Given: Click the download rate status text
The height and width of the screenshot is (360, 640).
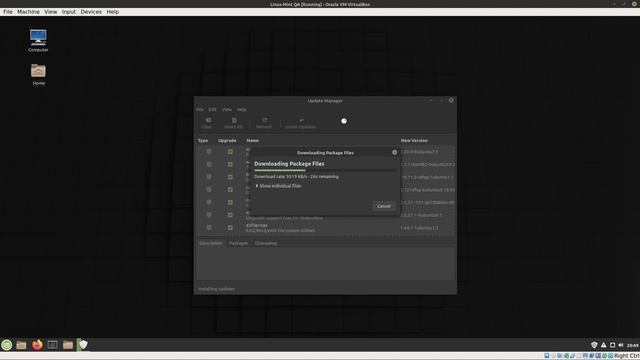Looking at the screenshot, I should pyautogui.click(x=296, y=177).
